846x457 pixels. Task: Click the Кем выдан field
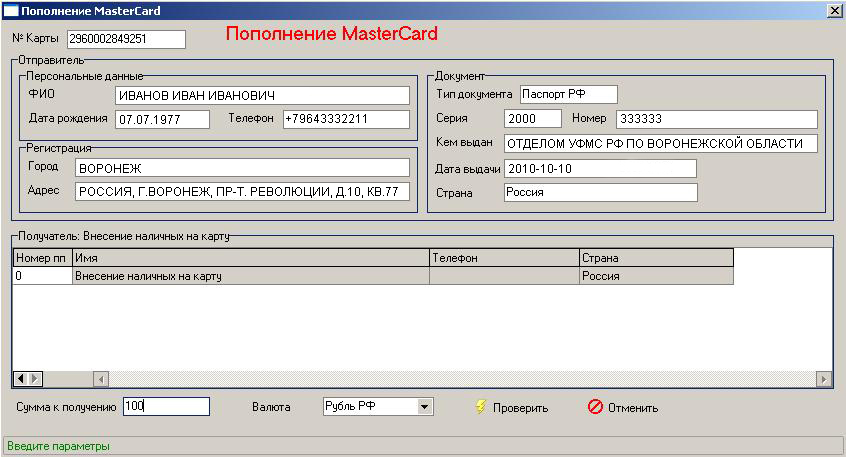(x=661, y=144)
